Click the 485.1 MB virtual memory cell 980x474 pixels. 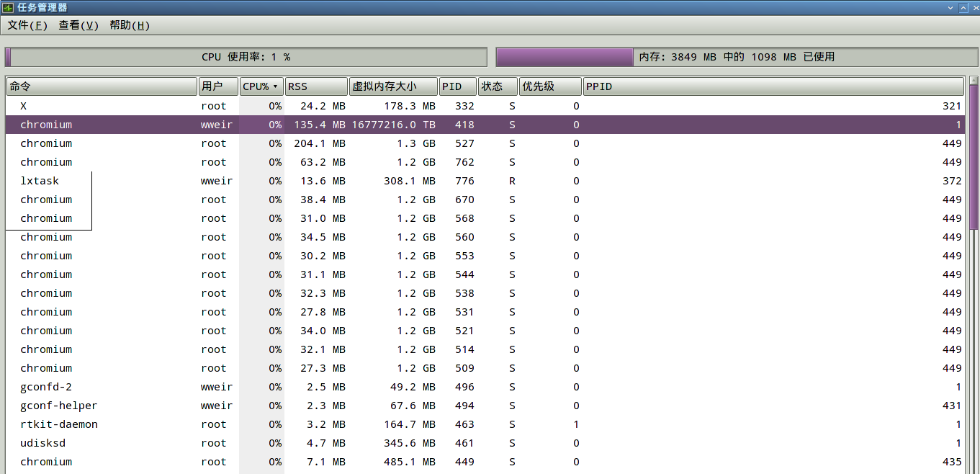(409, 462)
